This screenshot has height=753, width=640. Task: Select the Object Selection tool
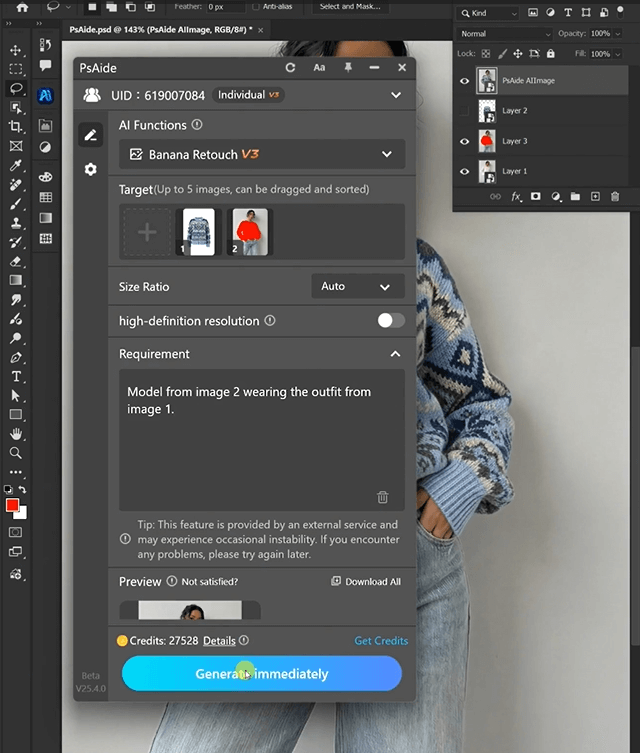point(15,108)
